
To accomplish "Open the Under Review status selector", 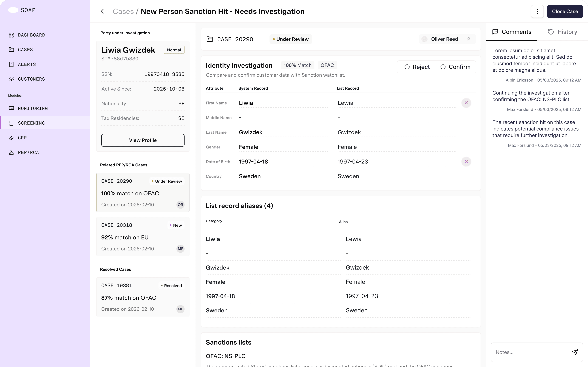I will tap(291, 39).
